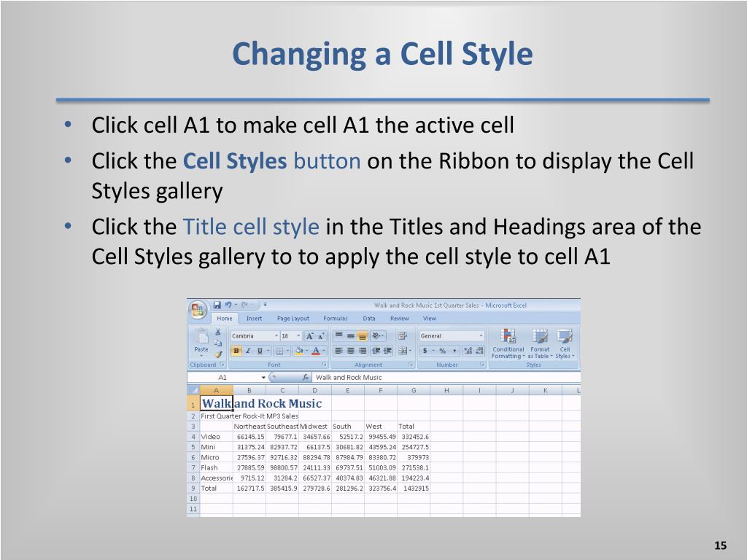Click the Orientation icon

point(376,335)
